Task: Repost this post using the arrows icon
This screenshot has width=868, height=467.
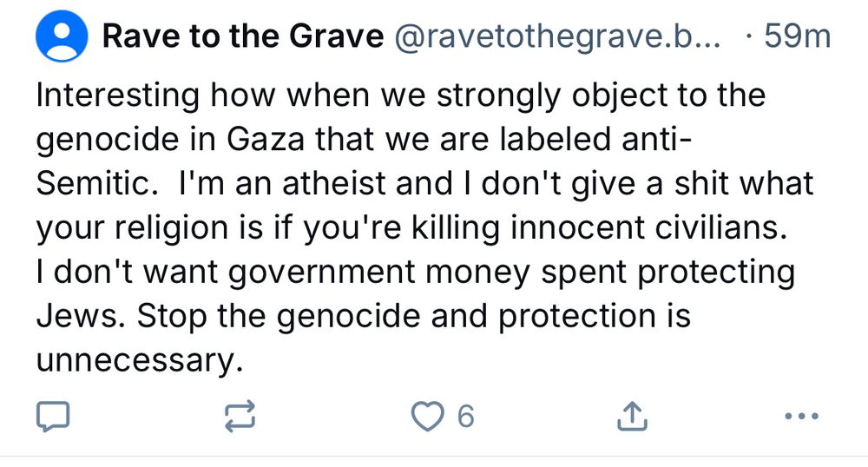Action: coord(242,418)
